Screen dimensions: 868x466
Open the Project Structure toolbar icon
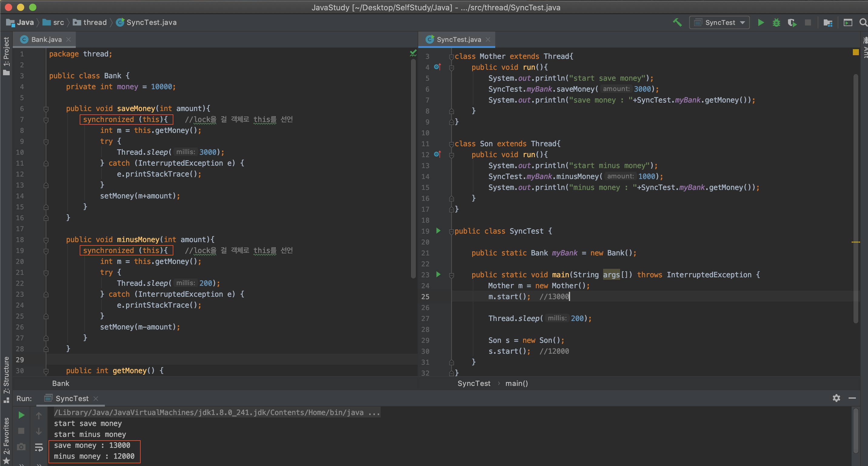point(828,22)
